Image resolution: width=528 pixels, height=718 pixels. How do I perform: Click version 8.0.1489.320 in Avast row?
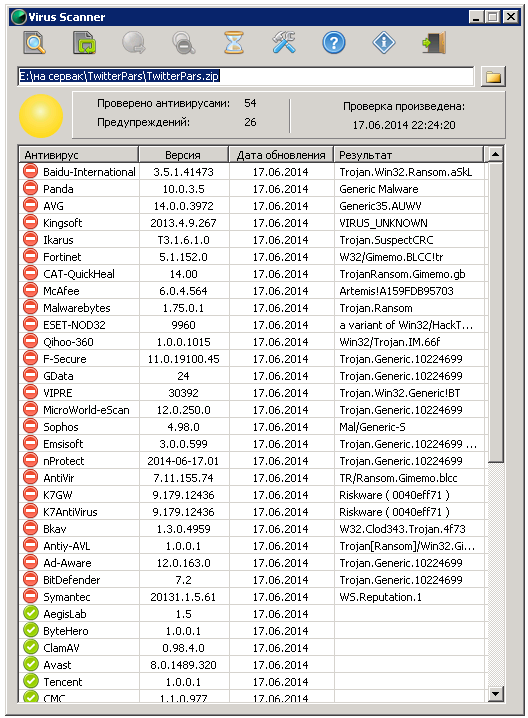pos(183,664)
